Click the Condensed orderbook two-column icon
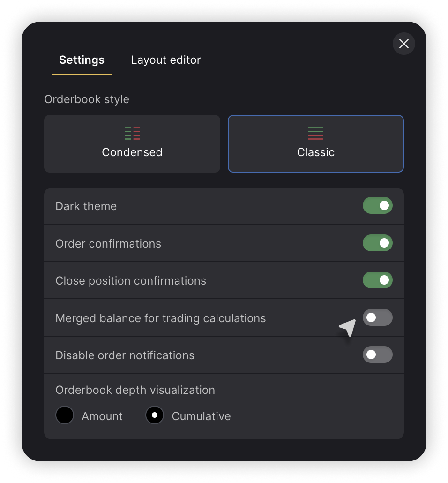The height and width of the screenshot is (483, 448). click(132, 133)
